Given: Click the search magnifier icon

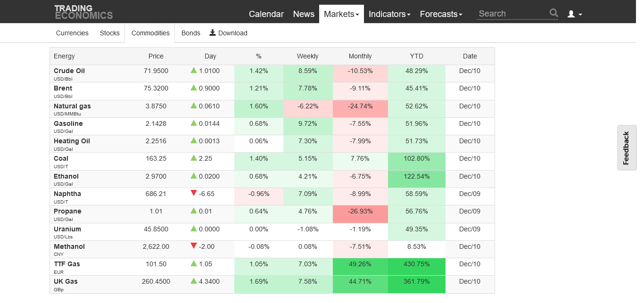Looking at the screenshot, I should [553, 13].
